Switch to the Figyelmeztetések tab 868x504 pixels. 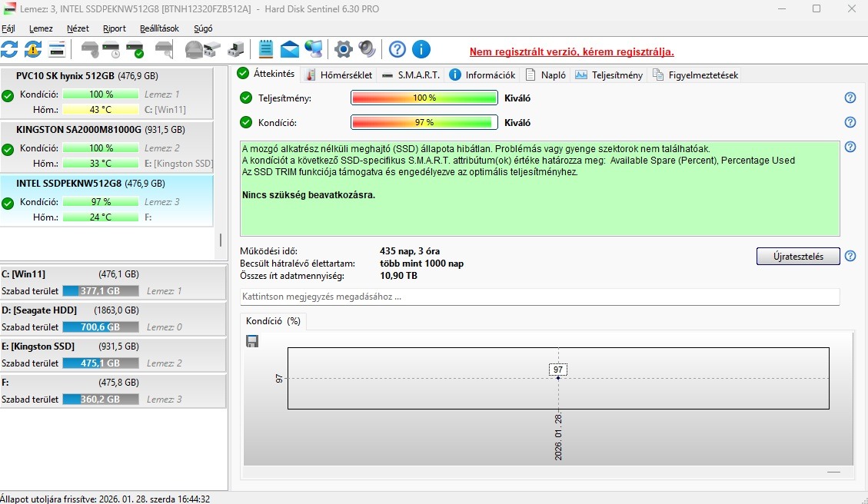coord(695,75)
